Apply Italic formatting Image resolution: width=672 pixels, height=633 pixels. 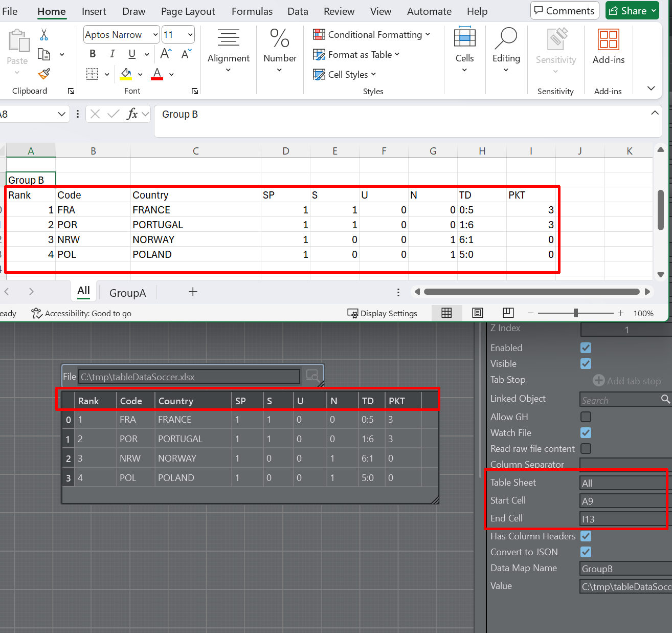pos(112,54)
